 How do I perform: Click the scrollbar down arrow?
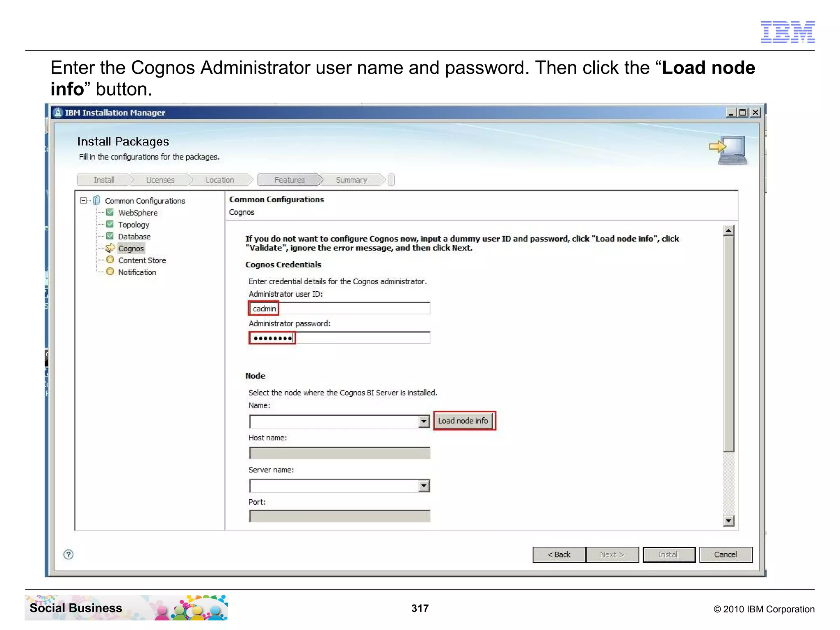tap(728, 521)
